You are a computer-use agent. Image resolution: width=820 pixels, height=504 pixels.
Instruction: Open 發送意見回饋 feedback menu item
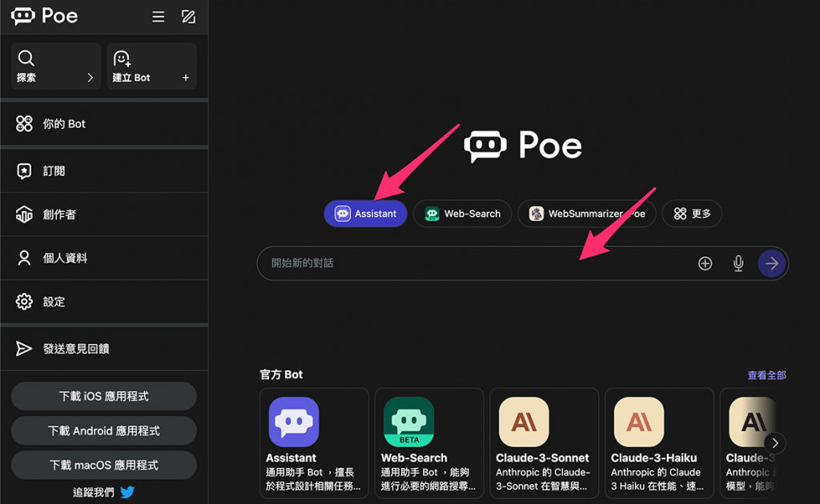pos(105,348)
